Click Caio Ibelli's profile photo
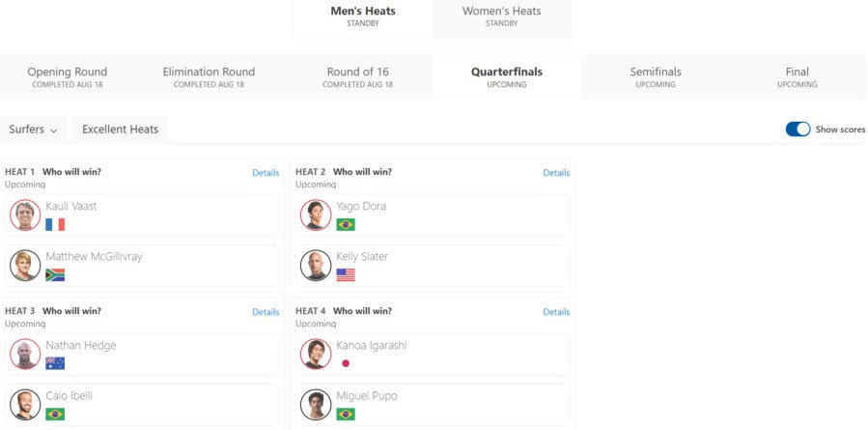The height and width of the screenshot is (430, 868). pyautogui.click(x=25, y=405)
